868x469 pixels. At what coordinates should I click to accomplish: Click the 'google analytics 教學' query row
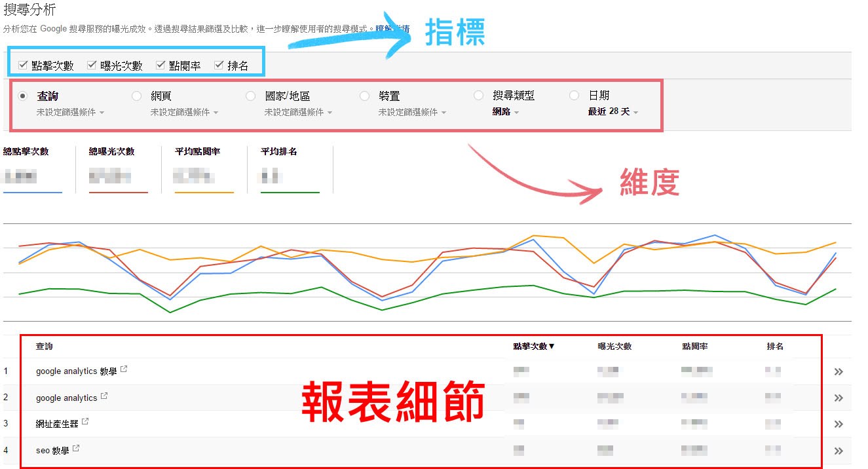(x=76, y=371)
